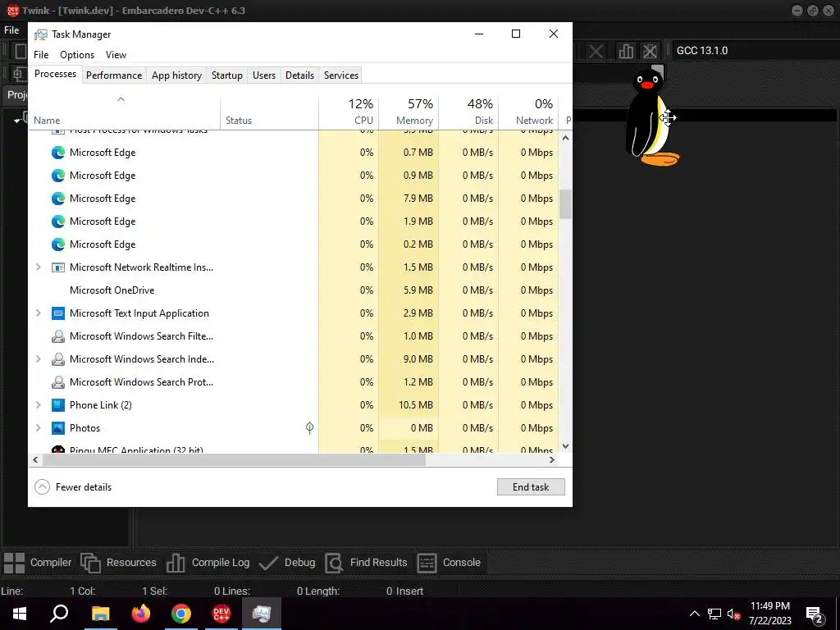Select Microsoft Windows Search Filter row
This screenshot has width=840, height=630.
click(294, 336)
